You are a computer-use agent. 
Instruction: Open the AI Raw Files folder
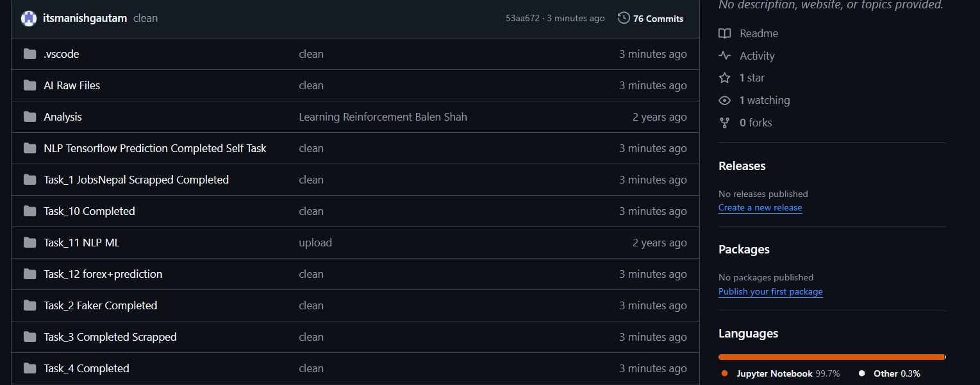click(x=72, y=85)
